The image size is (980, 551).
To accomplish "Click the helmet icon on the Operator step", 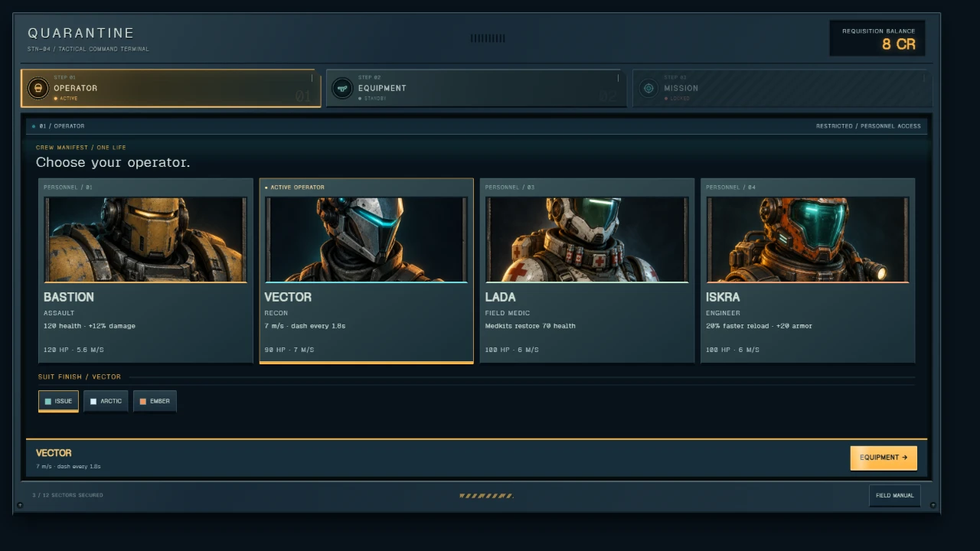I will [x=38, y=88].
